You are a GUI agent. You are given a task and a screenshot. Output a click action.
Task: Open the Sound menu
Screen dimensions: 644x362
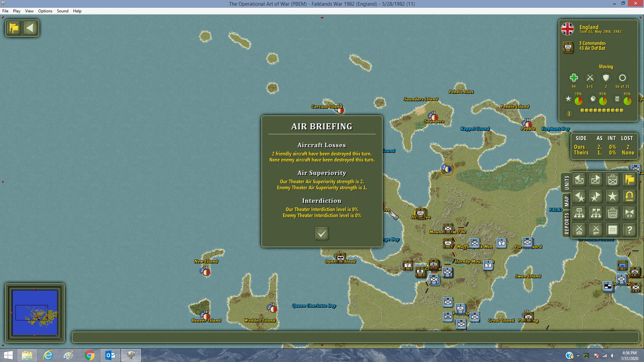pos(62,11)
